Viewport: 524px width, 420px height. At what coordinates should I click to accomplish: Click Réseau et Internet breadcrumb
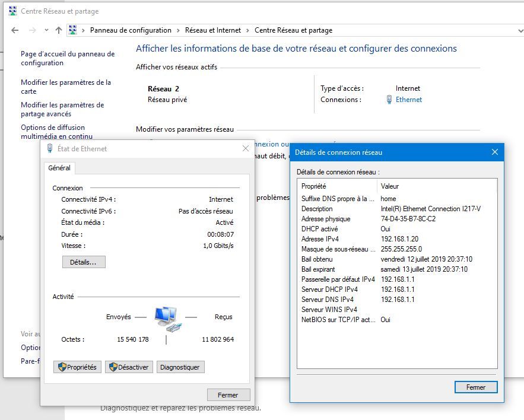pyautogui.click(x=213, y=30)
